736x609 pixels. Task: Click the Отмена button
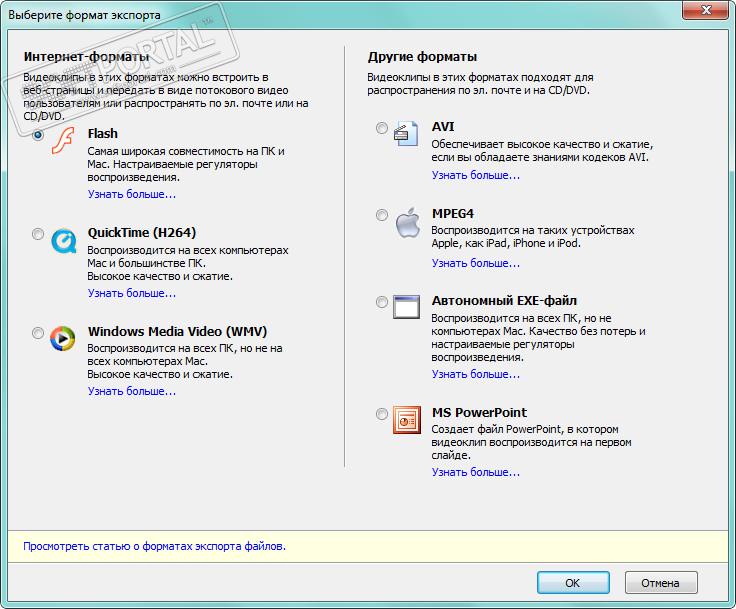point(661,583)
